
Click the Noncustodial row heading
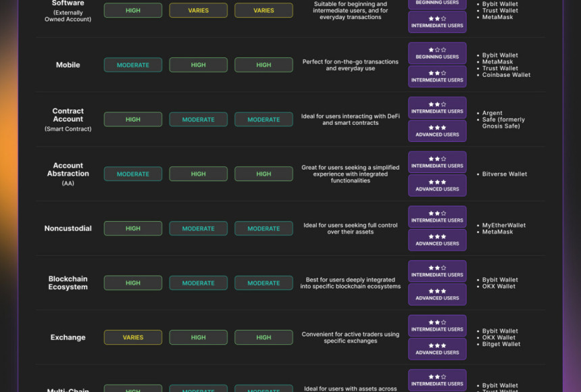click(68, 228)
